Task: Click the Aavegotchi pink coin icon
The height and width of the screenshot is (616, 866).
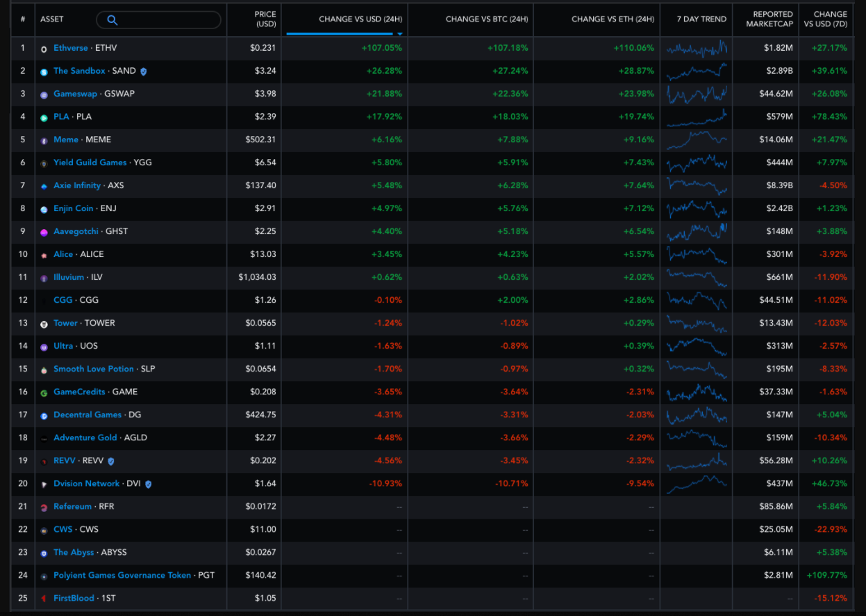Action: (x=44, y=232)
